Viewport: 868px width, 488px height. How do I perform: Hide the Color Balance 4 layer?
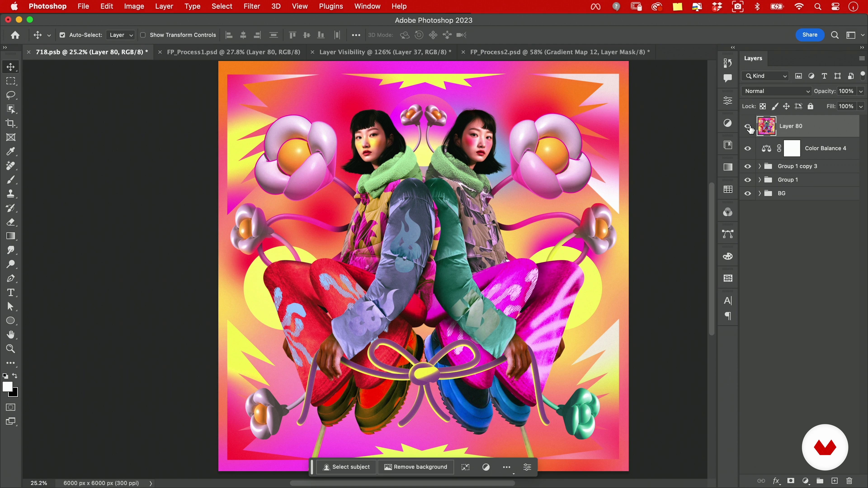pyautogui.click(x=748, y=148)
